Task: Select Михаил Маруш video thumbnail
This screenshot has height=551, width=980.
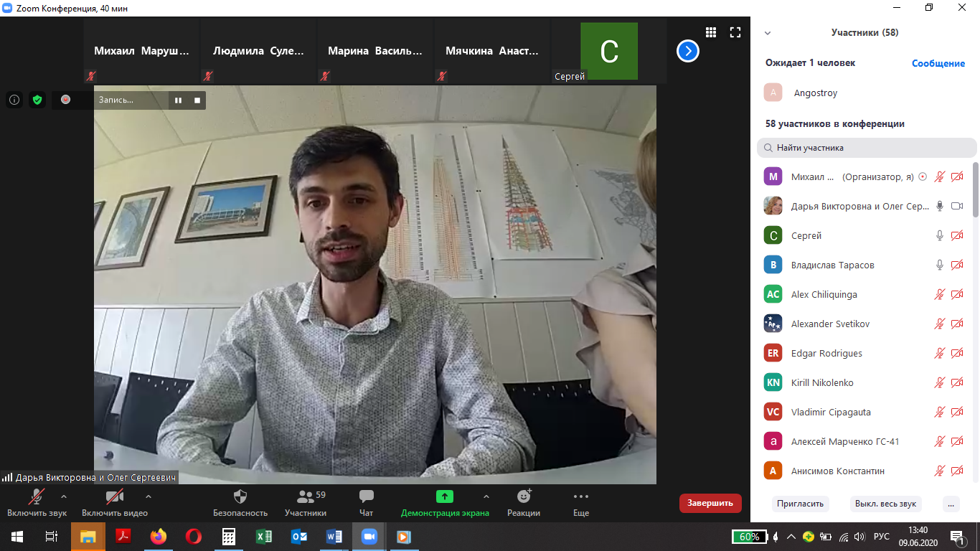Action: (142, 51)
